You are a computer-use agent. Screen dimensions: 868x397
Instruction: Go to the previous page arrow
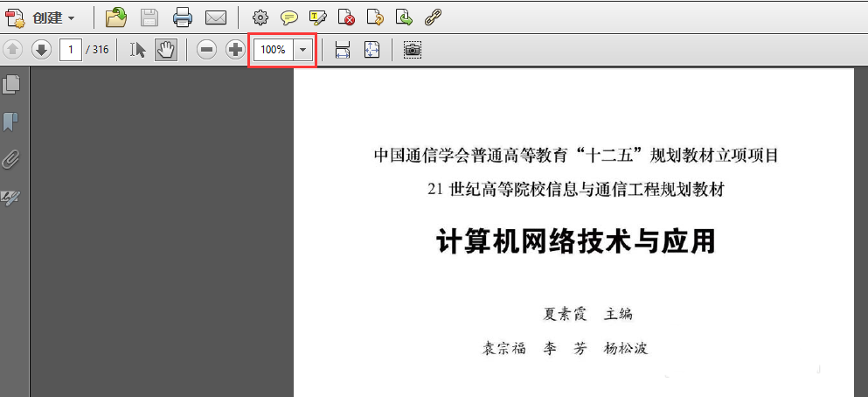click(13, 50)
